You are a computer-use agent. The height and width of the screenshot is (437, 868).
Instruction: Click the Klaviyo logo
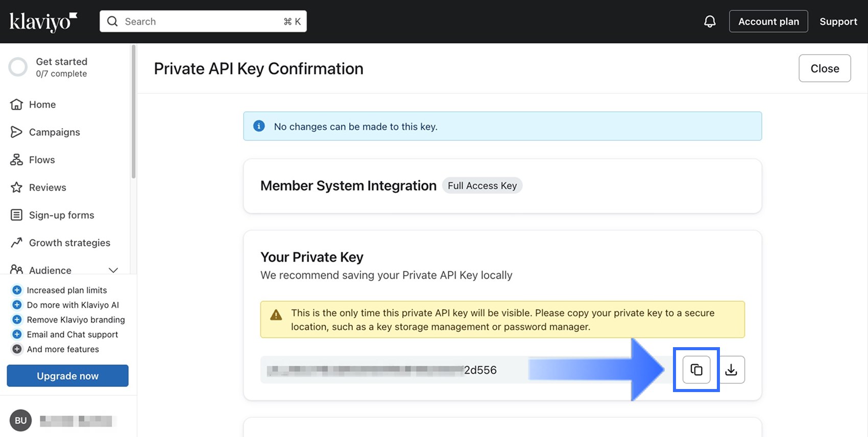pyautogui.click(x=43, y=21)
